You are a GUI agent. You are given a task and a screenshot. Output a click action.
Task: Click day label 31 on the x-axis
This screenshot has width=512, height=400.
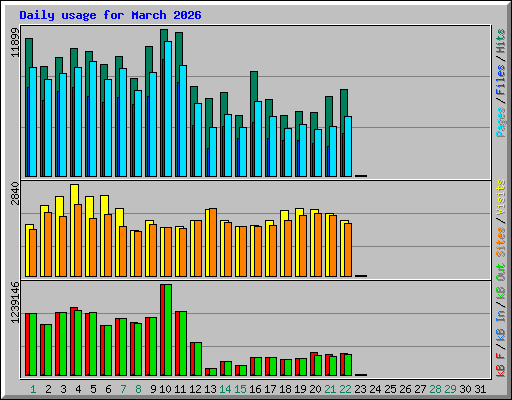pos(480,389)
